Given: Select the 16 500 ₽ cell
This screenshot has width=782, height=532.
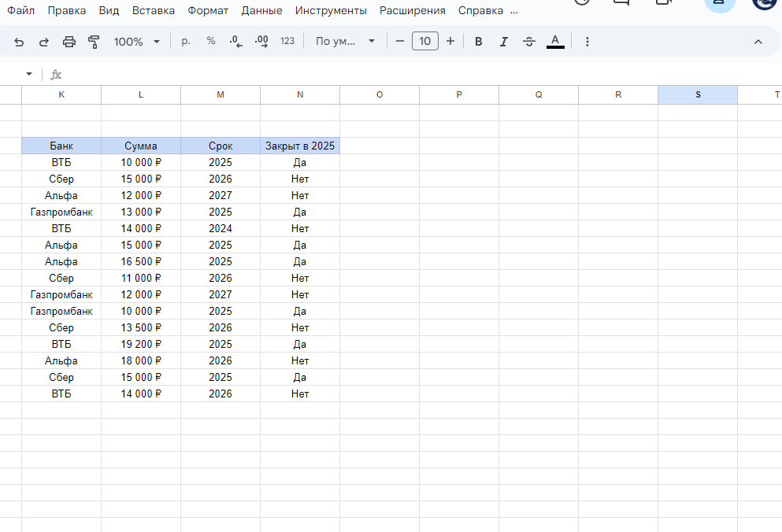Looking at the screenshot, I should 141,262.
